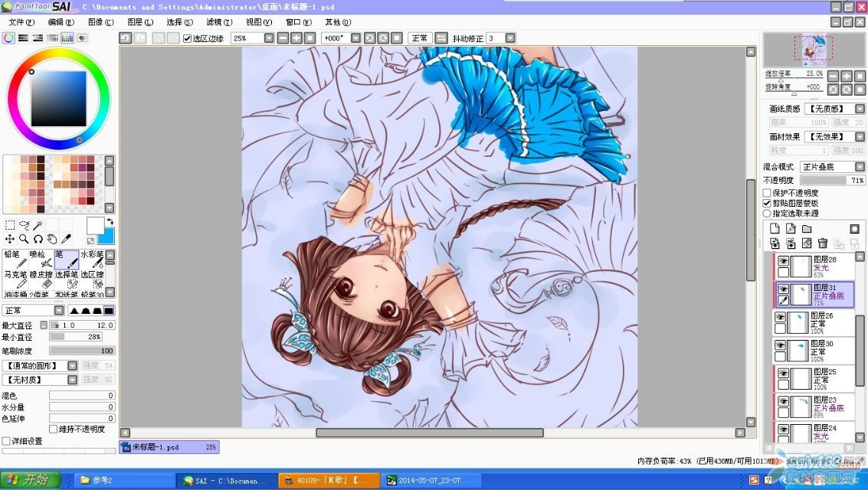Select layer 图层30 in the layer list
The height and width of the screenshot is (490, 868).
click(814, 351)
